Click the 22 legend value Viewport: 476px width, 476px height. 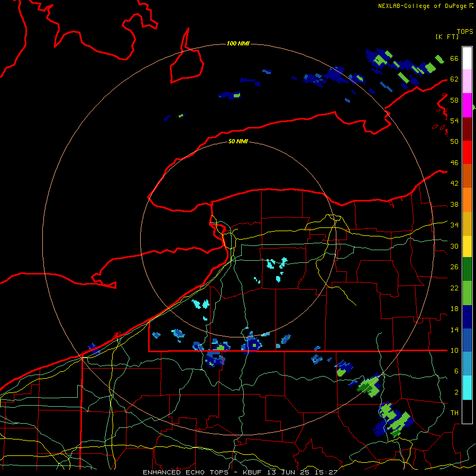(454, 288)
